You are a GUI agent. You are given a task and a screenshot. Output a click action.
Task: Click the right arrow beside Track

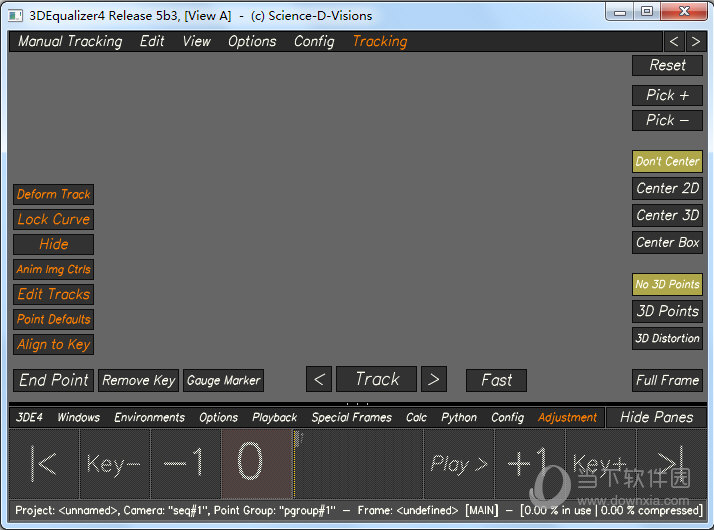tap(433, 380)
